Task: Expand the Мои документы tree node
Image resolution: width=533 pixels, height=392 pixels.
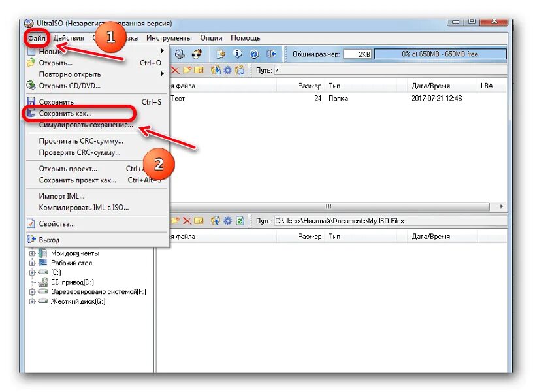Action: 31,253
